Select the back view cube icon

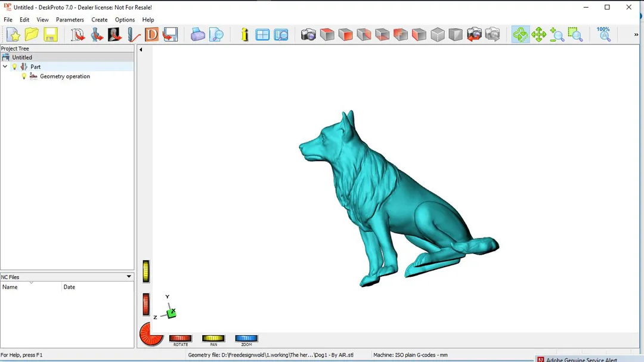(x=364, y=35)
